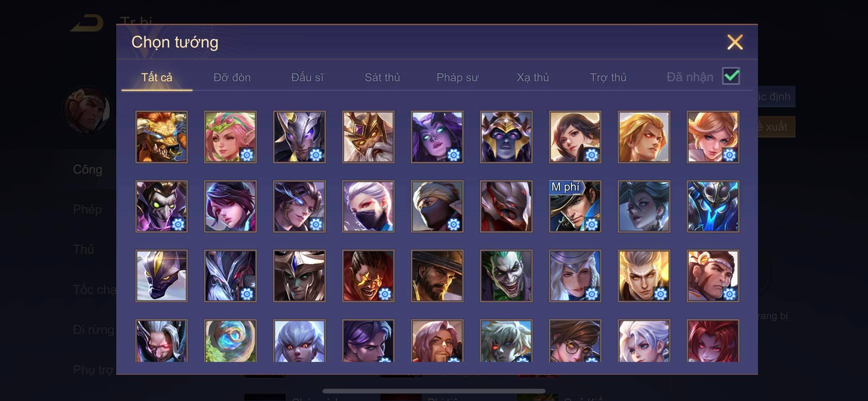Show the Pháp sư hero category
Viewport: 868px width, 401px height.
coord(457,77)
